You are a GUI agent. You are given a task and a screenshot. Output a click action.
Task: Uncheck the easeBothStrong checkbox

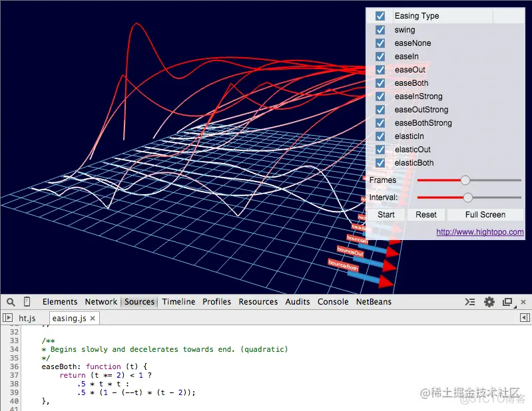click(380, 123)
